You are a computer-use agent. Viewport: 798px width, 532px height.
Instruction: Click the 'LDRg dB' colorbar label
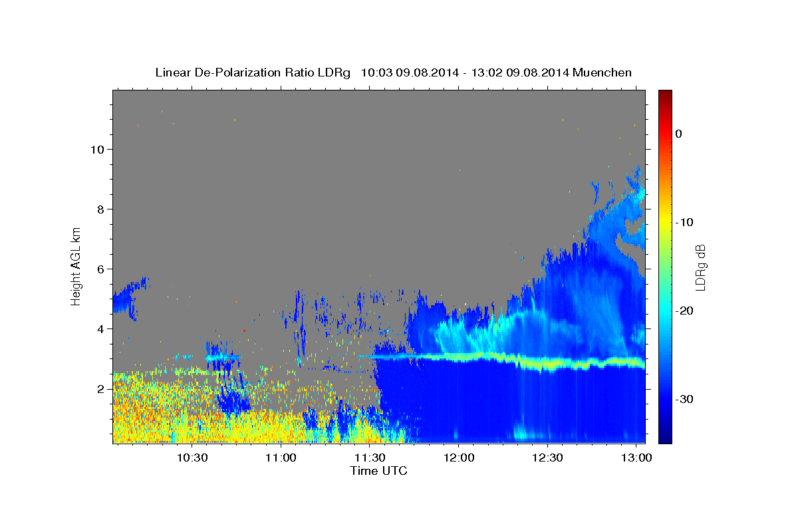pos(700,267)
